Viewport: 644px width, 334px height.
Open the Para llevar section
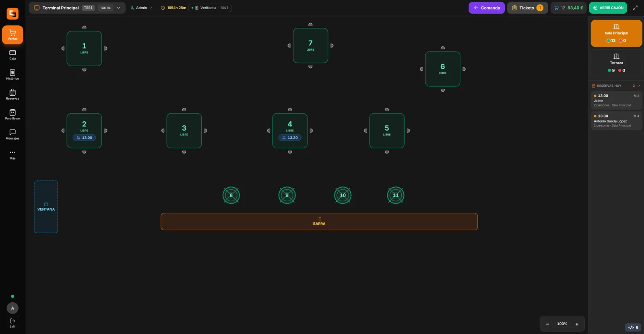12,115
